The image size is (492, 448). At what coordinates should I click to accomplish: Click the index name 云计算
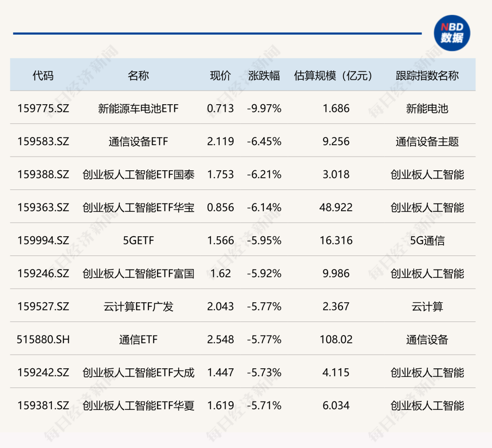(x=427, y=306)
